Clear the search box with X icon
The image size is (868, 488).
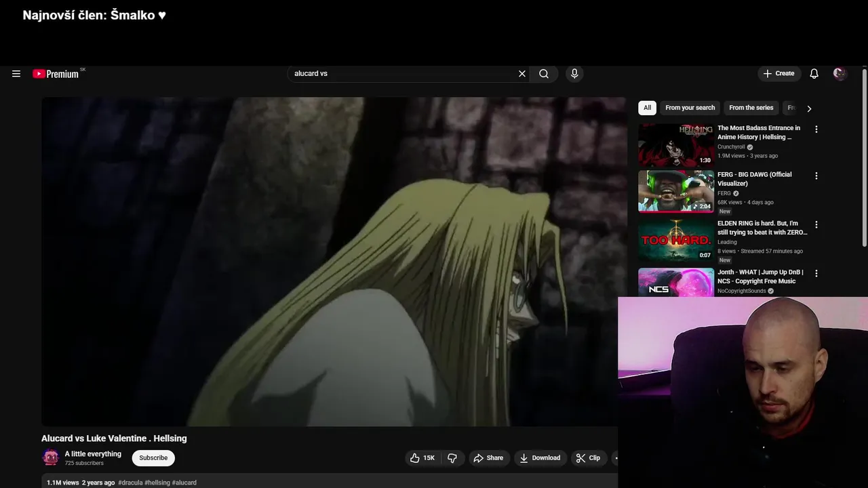pos(522,74)
